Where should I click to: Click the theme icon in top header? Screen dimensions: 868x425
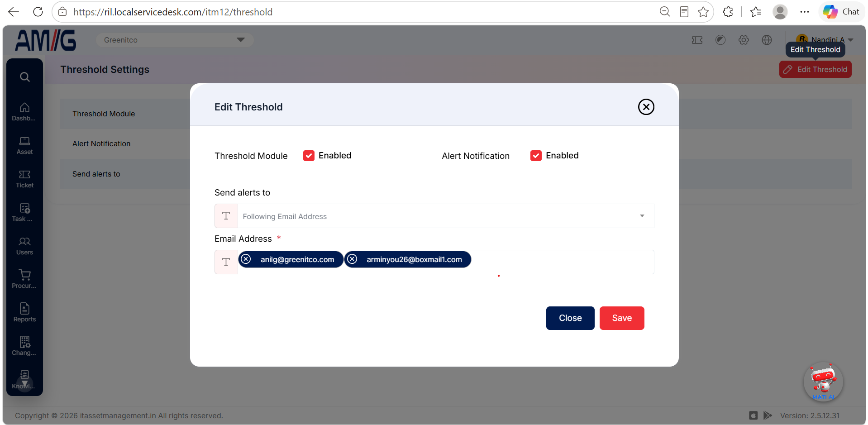720,40
